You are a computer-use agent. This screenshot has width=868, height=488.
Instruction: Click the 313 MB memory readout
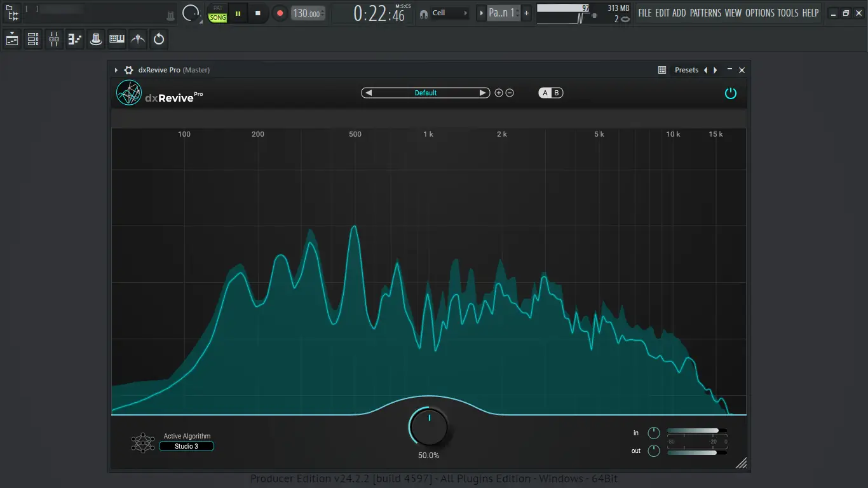point(618,8)
